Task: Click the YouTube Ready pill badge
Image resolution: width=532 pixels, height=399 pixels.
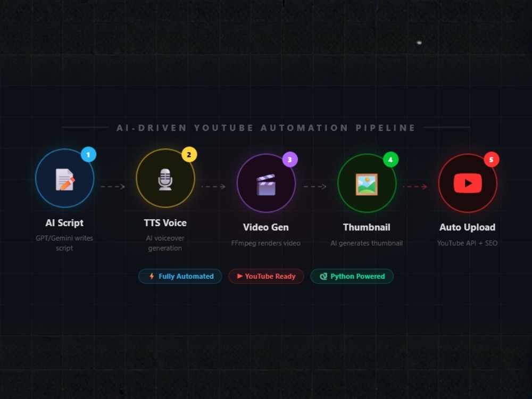Action: click(x=266, y=276)
